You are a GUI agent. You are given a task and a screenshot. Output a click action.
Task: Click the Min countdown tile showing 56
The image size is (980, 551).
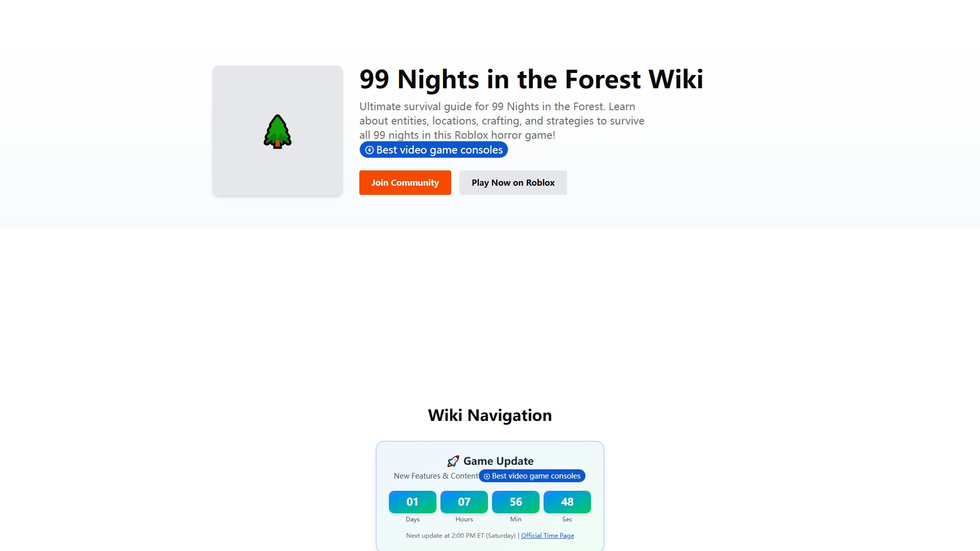point(516,502)
